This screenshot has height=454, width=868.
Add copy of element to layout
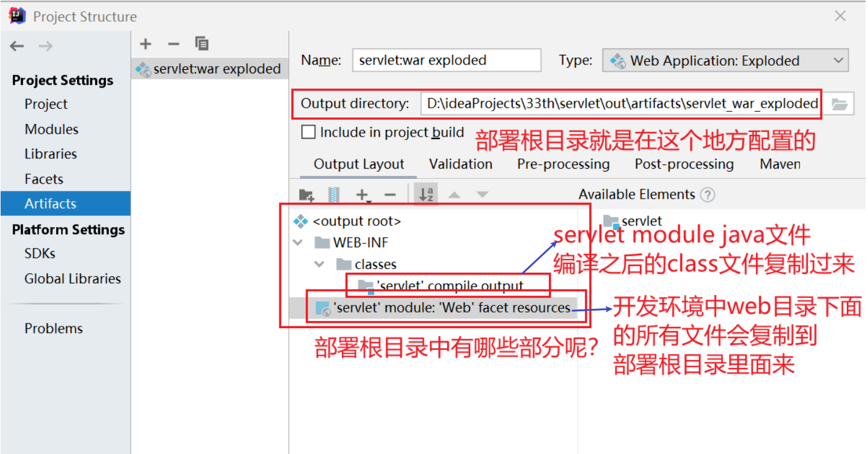pyautogui.click(x=363, y=194)
